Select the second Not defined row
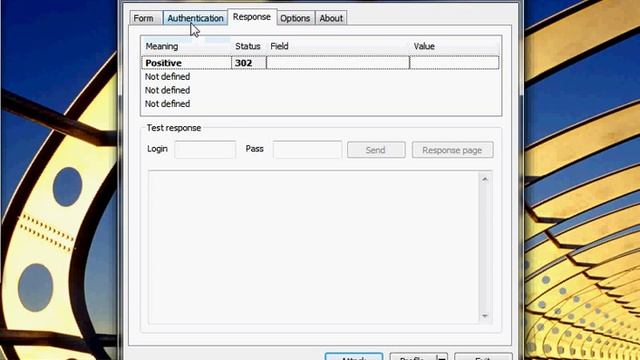 tap(320, 90)
